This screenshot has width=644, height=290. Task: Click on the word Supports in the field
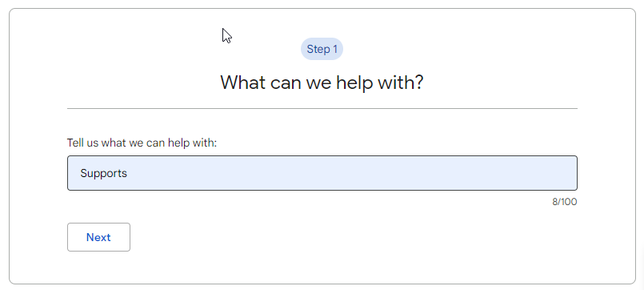coord(103,174)
